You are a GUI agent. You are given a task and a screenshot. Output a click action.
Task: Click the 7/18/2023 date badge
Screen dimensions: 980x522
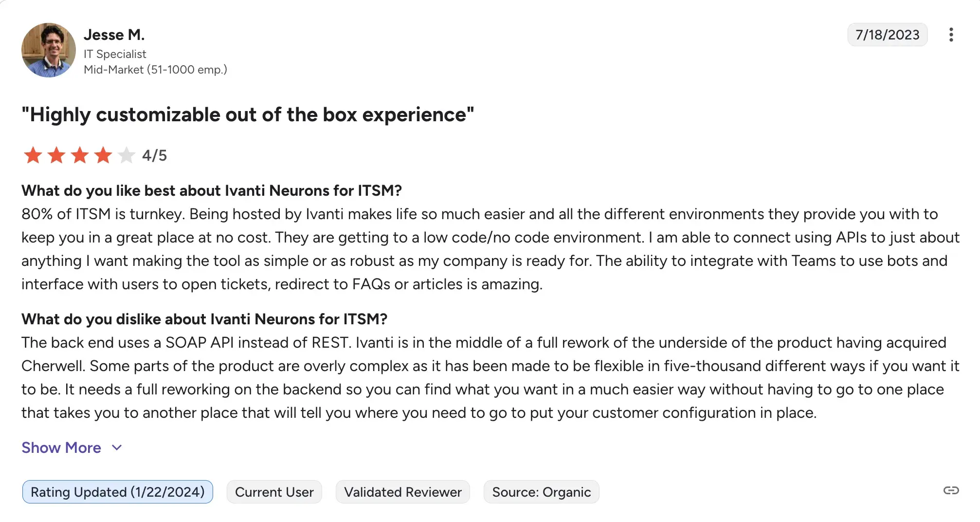coord(887,35)
